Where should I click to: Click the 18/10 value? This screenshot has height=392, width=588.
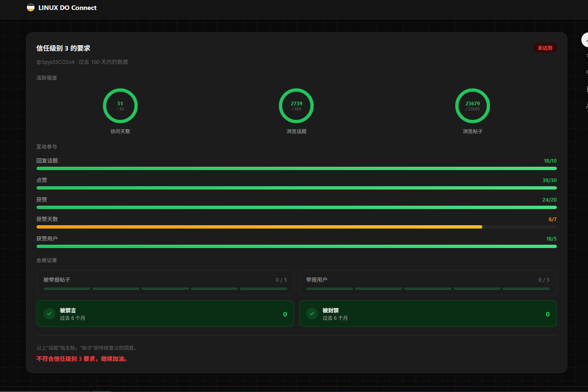pos(550,161)
